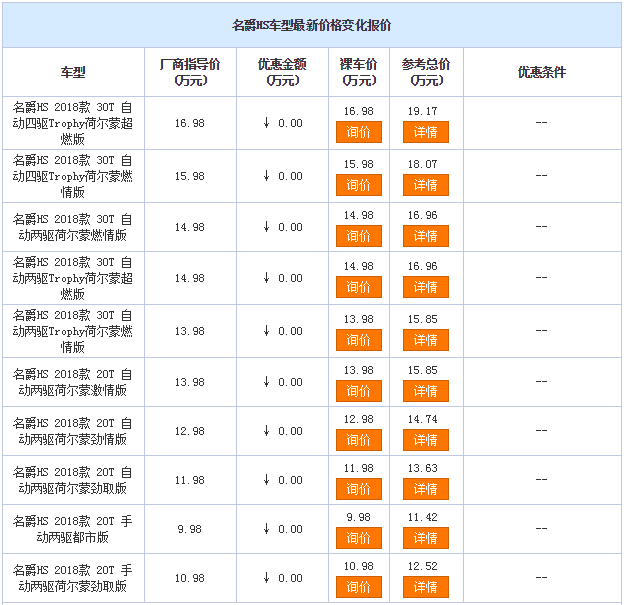Click guide price 9.98 in 厂商指导价 column
This screenshot has height=605, width=624.
190,529
